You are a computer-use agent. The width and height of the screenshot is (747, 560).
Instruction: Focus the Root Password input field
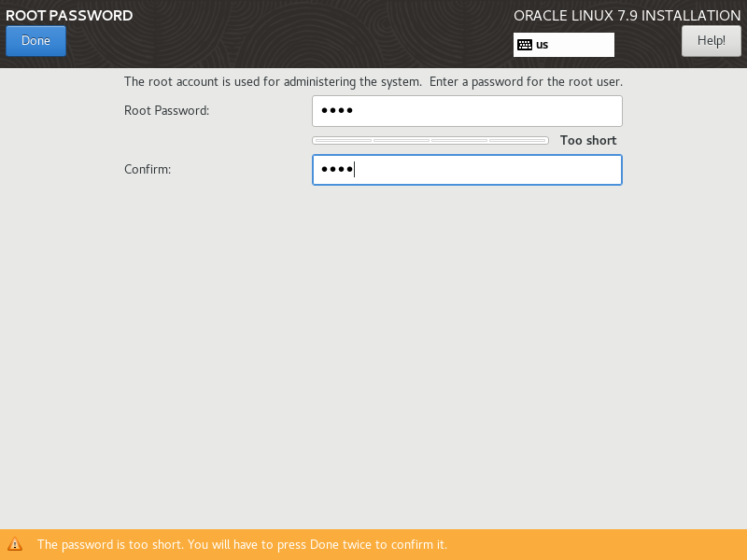click(x=467, y=111)
